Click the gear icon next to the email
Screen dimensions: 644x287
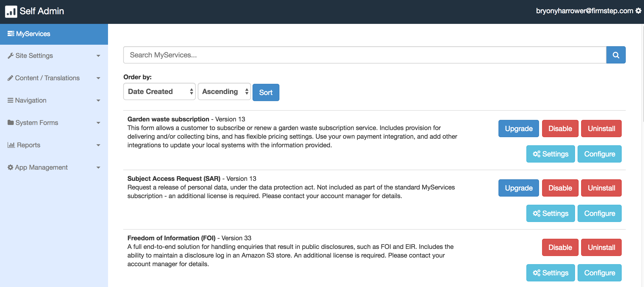pyautogui.click(x=638, y=11)
